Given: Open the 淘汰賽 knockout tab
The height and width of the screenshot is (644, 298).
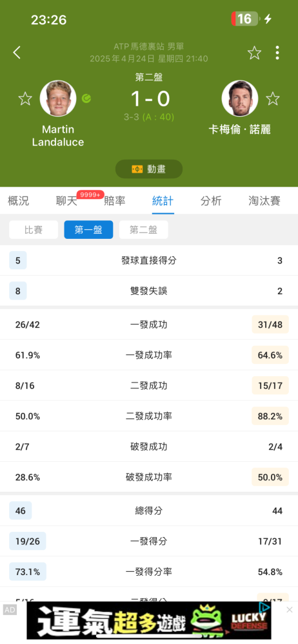Looking at the screenshot, I should (x=264, y=201).
